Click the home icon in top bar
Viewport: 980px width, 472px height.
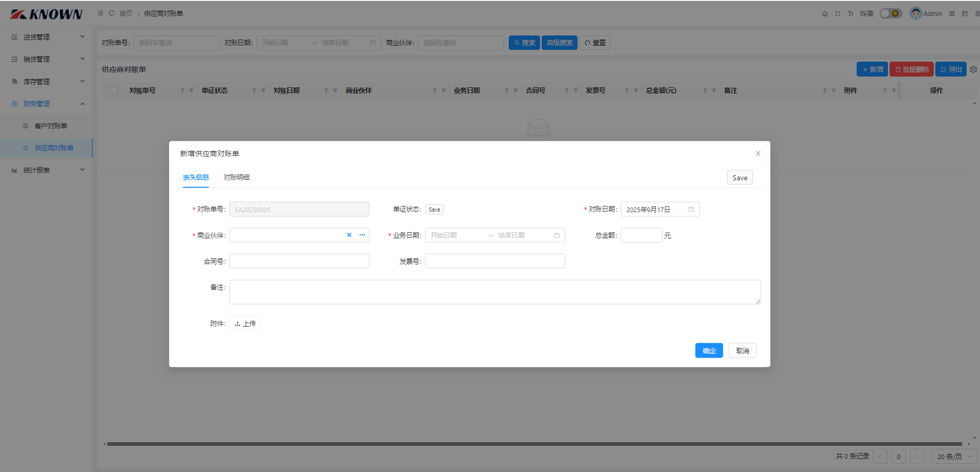click(x=825, y=14)
